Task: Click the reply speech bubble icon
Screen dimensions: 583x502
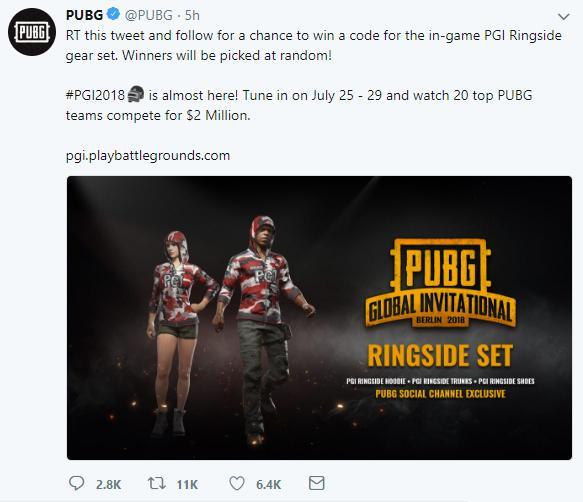Action: click(x=77, y=483)
